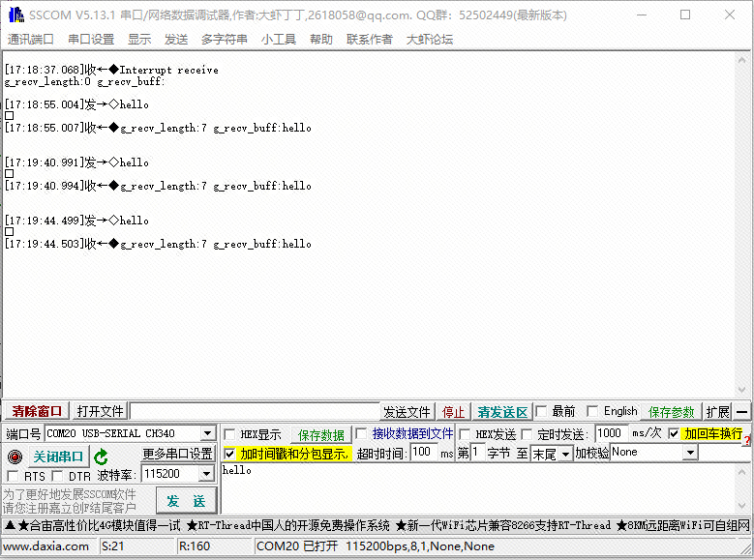
Task: Toggle the English language checkbox
Action: [593, 411]
